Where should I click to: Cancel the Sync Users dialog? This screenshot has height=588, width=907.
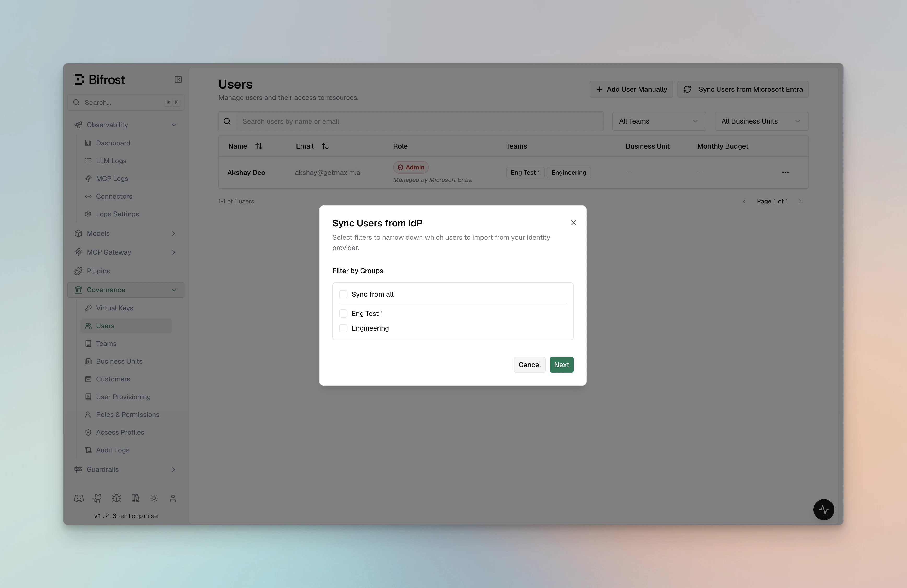(529, 364)
